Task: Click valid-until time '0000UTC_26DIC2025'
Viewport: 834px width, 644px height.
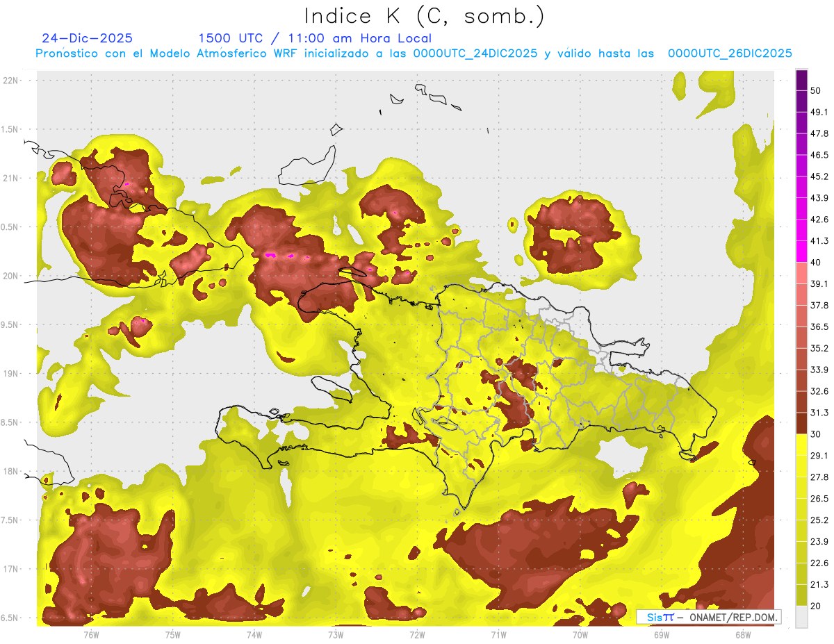Action: pos(730,53)
